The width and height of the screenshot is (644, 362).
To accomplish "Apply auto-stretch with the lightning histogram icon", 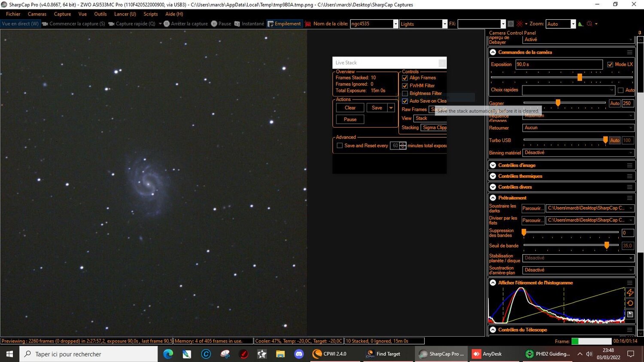I will click(630, 292).
